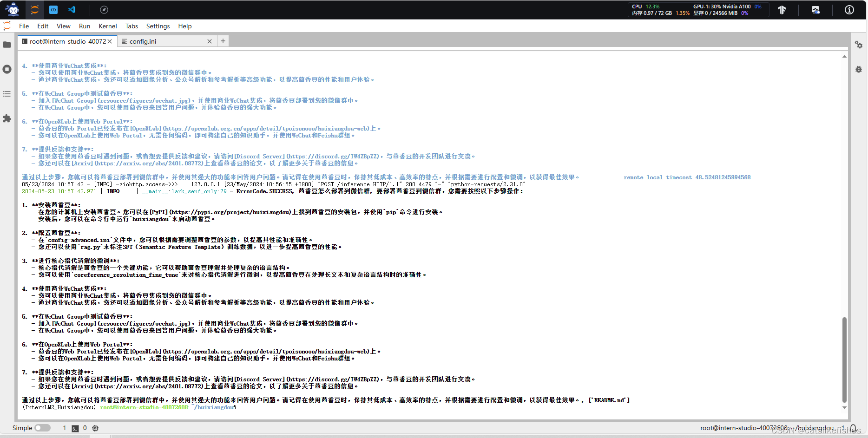
Task: Open the View menu
Action: (64, 26)
